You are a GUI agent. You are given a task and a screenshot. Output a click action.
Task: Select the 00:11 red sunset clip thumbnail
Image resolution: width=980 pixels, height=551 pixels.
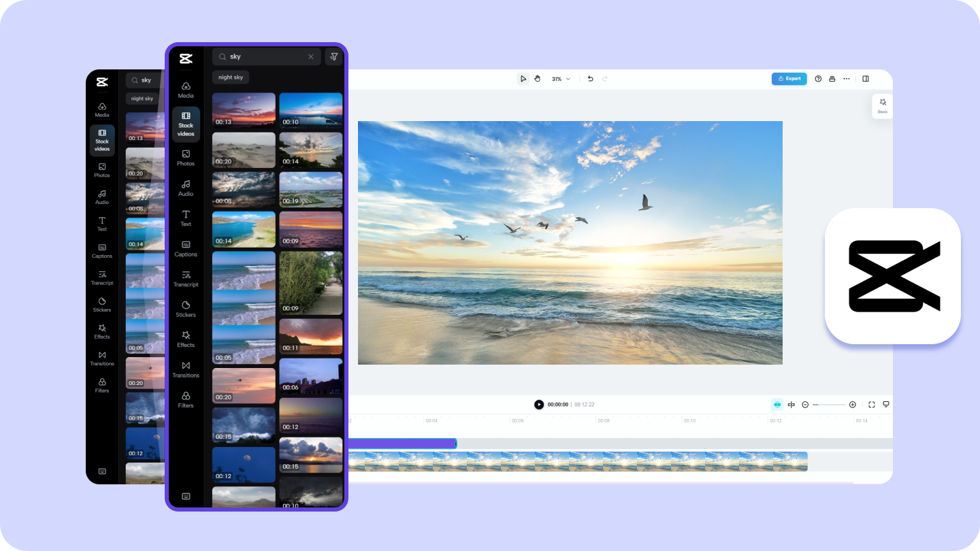click(311, 337)
